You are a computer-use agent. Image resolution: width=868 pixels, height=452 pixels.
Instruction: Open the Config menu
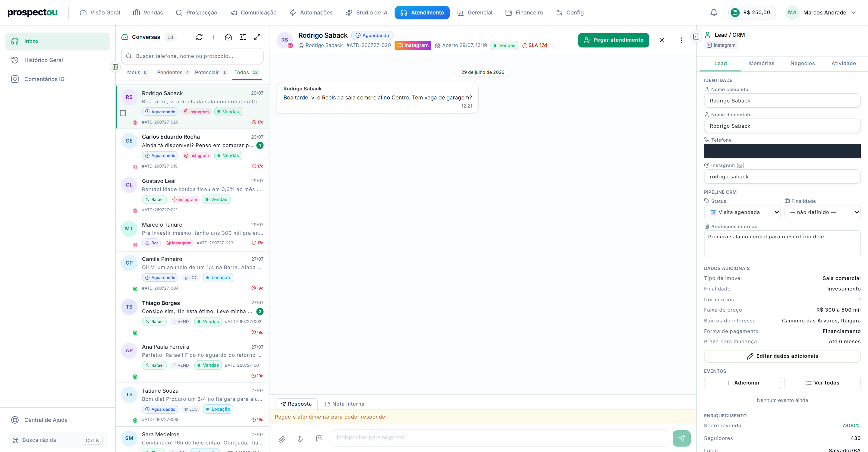pyautogui.click(x=570, y=12)
